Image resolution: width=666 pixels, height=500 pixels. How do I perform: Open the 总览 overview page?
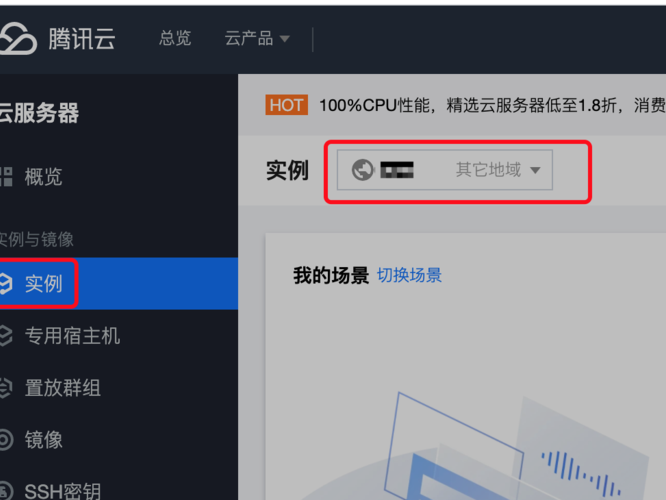(175, 39)
